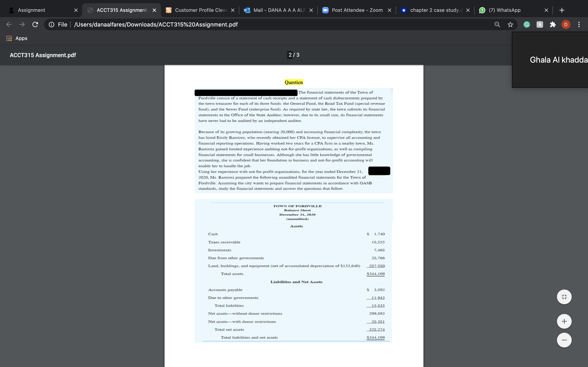Click the forward navigation arrow

click(22, 24)
